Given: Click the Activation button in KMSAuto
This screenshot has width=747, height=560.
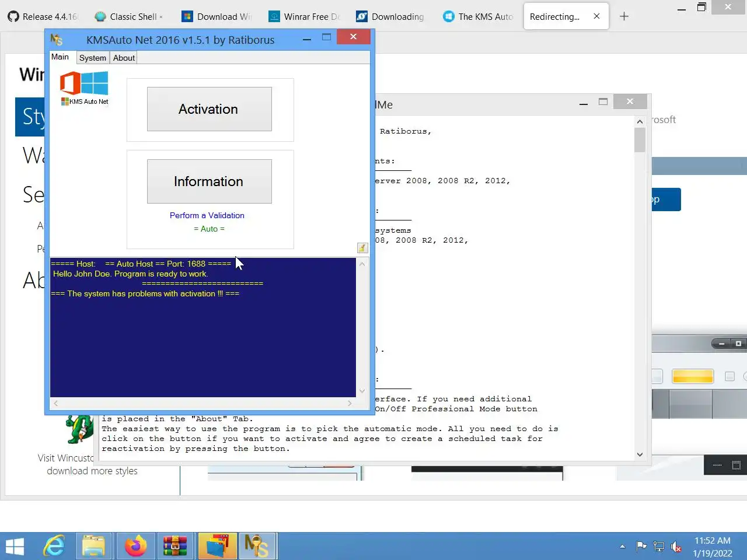Looking at the screenshot, I should [x=209, y=109].
